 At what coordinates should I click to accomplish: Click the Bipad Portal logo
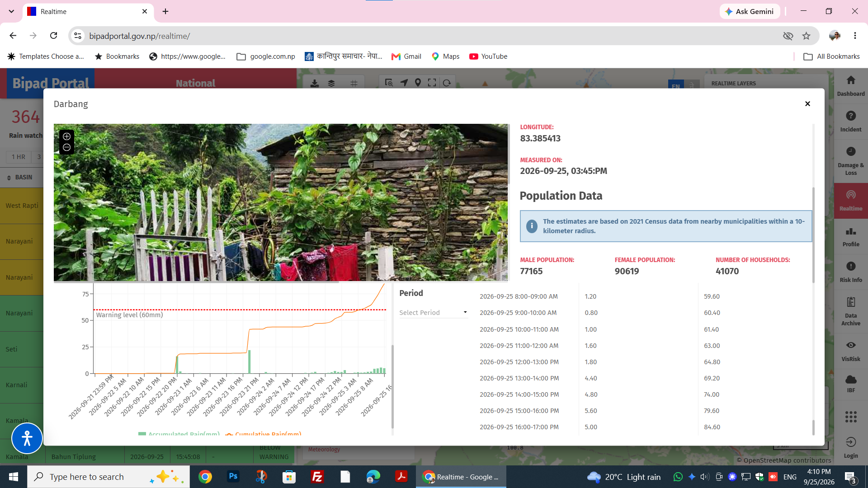51,83
